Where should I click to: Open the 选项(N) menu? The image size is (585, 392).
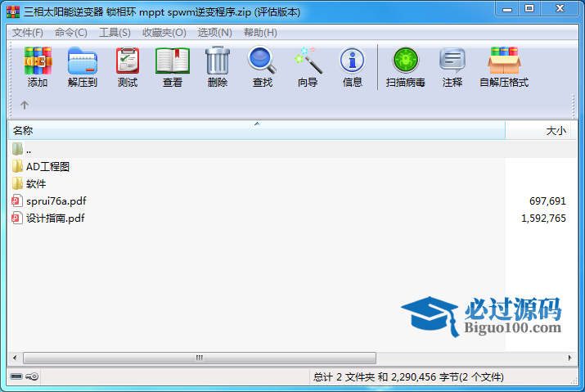(215, 33)
